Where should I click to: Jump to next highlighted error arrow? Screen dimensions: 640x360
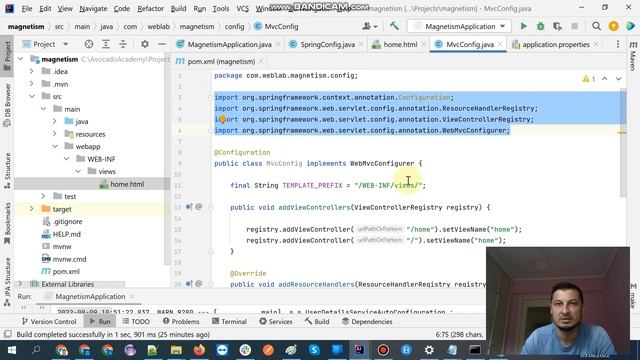click(x=619, y=79)
